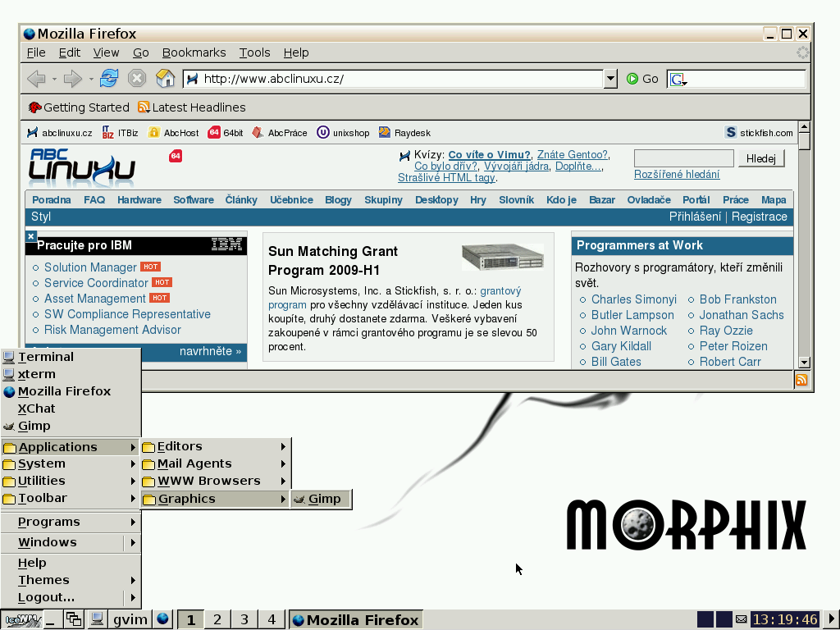
Task: Open the window list icon in taskbar
Action: pos(73,620)
